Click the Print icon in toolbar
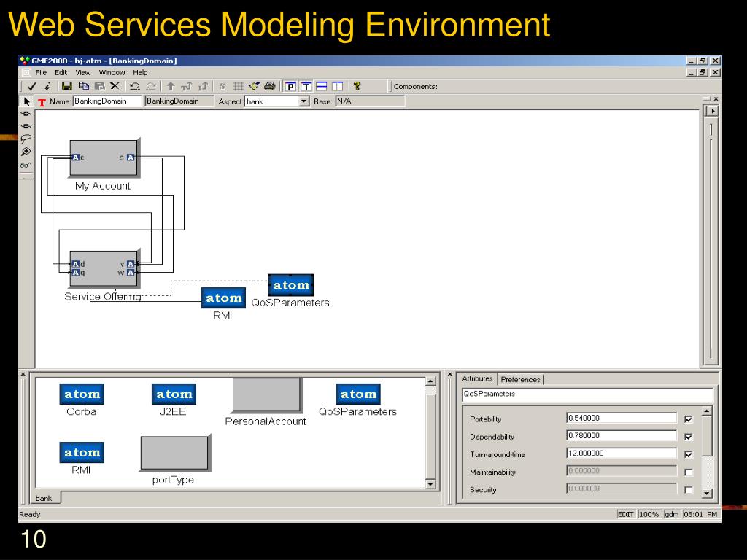Viewport: 747px width, 560px height. pos(268,86)
